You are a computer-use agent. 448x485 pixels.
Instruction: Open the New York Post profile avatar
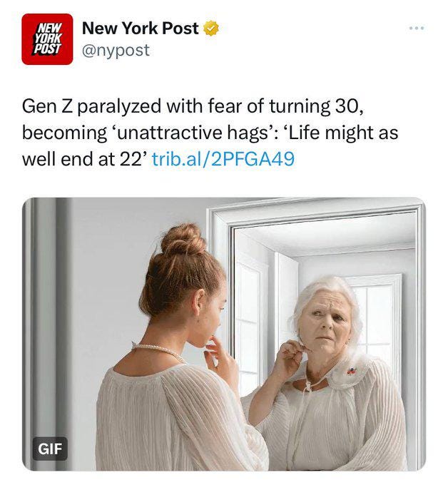tap(47, 39)
